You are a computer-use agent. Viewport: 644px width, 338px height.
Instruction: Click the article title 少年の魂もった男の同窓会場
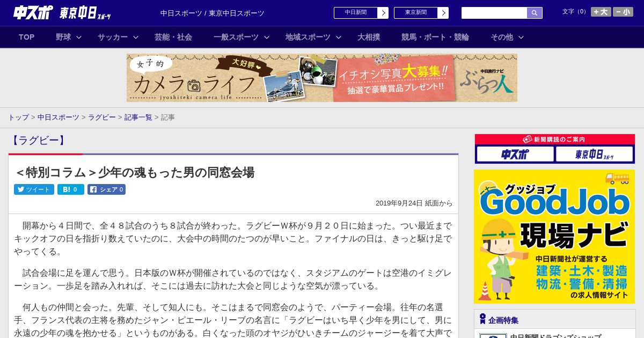[x=134, y=172]
